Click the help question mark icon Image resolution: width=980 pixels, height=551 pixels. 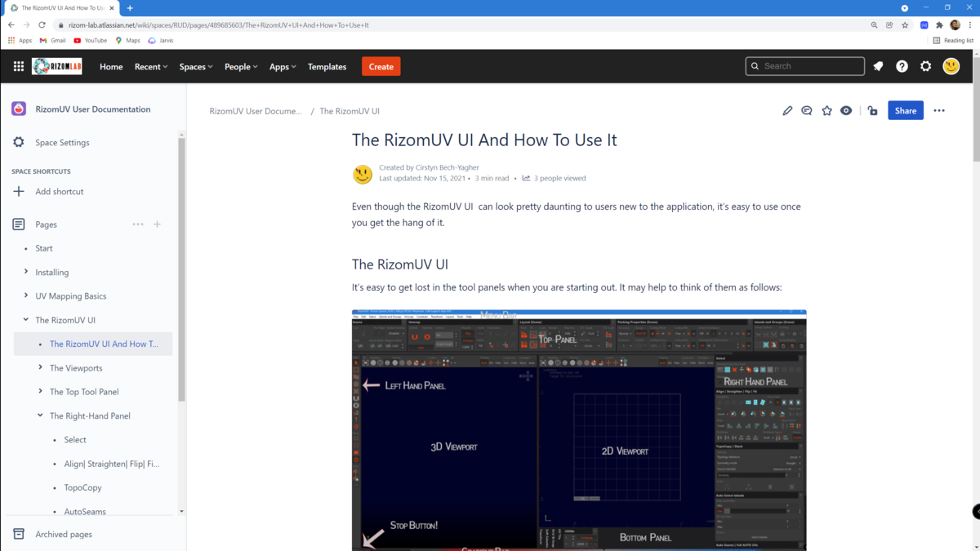click(902, 66)
